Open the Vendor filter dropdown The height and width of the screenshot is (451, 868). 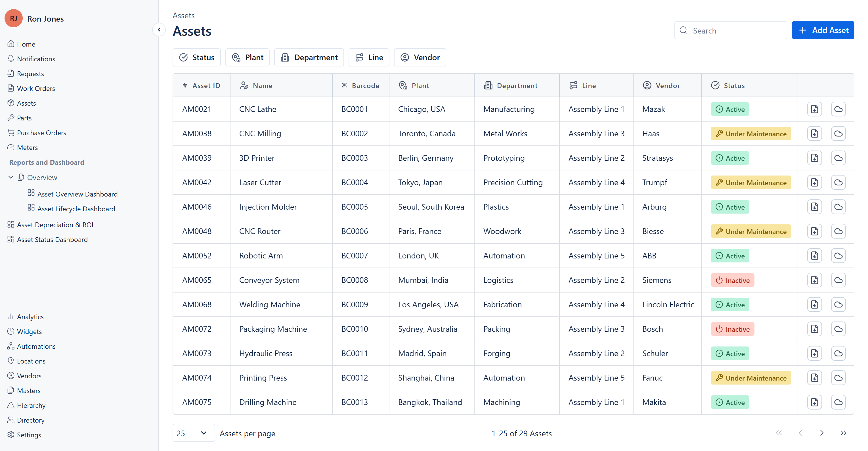click(x=420, y=58)
